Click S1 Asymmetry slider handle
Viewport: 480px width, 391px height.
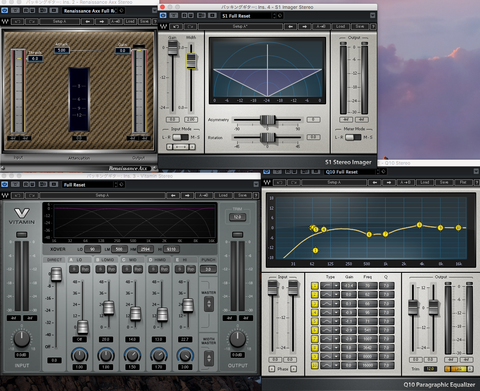click(x=267, y=119)
